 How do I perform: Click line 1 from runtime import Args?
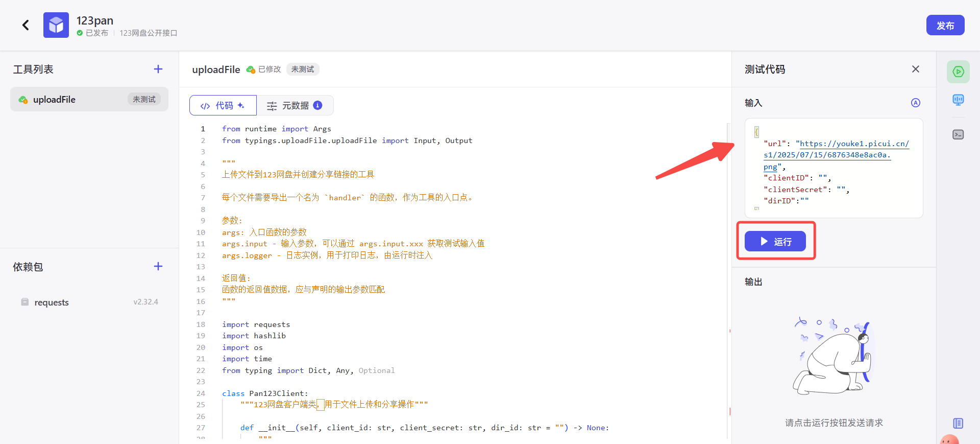click(277, 129)
